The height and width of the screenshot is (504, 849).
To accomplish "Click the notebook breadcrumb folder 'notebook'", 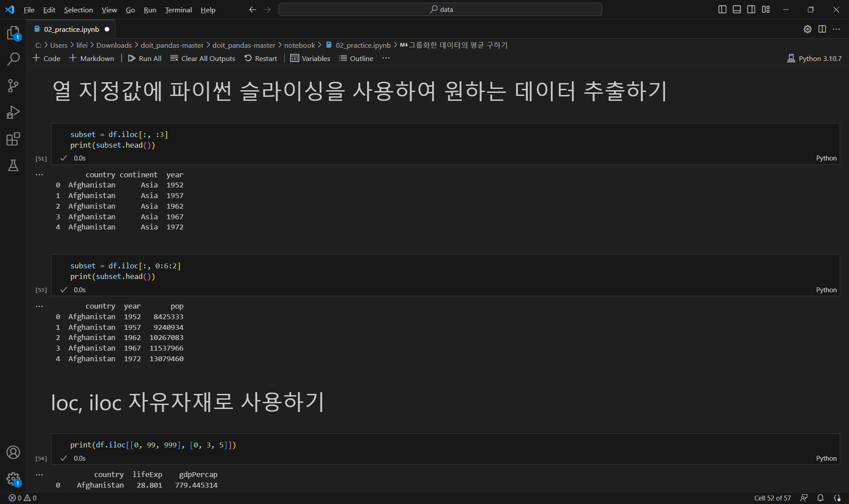I will [x=299, y=45].
